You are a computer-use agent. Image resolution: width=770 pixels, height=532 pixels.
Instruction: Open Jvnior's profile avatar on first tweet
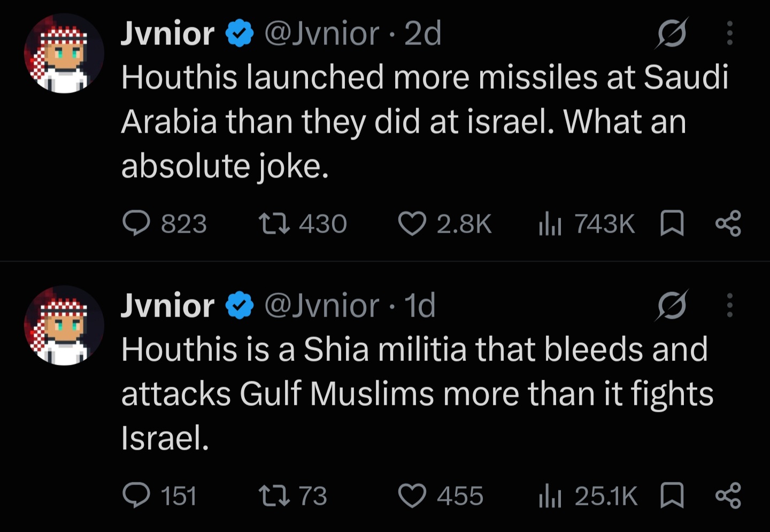tap(64, 53)
